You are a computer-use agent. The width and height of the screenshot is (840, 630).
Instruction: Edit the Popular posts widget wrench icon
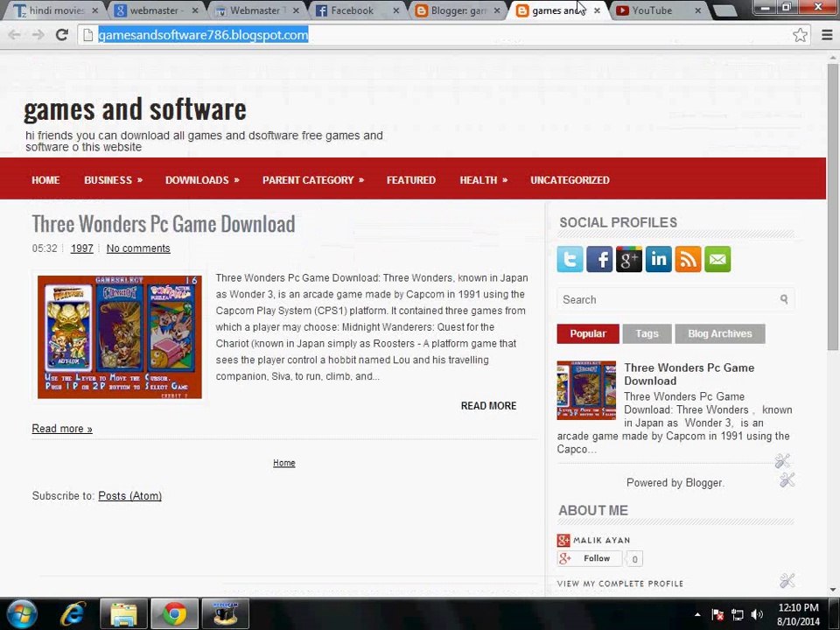click(782, 460)
